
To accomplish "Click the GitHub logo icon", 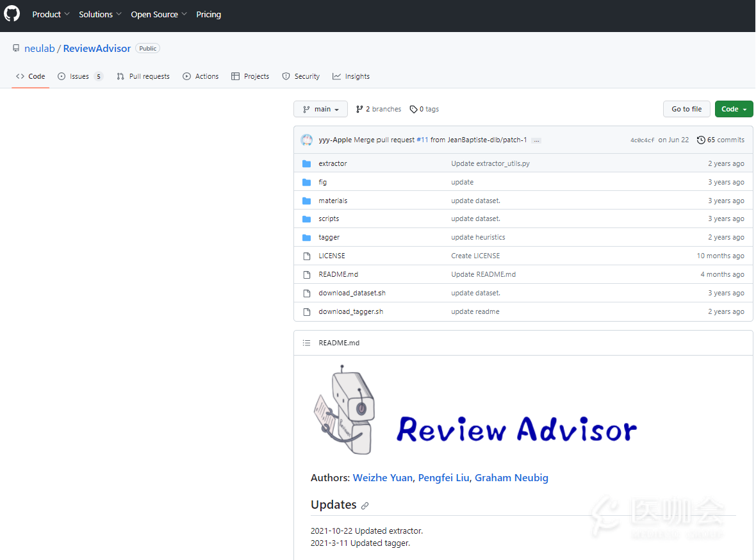I will (12, 14).
